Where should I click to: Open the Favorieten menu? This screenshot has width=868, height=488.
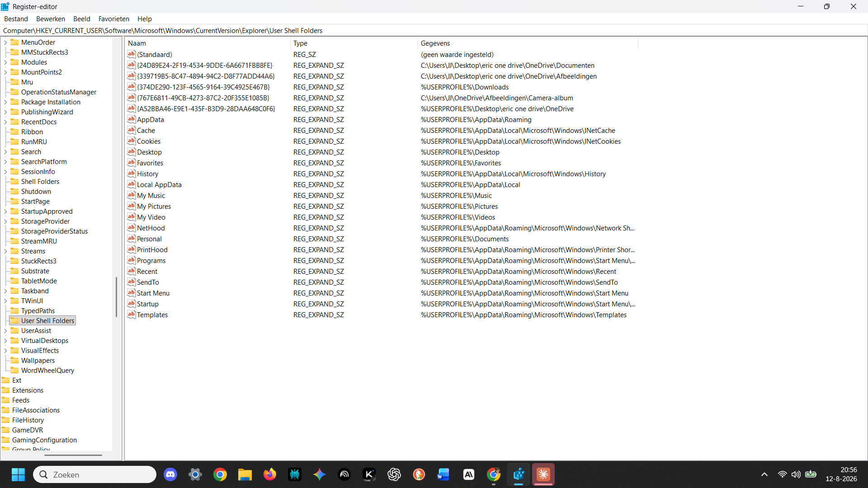point(114,19)
